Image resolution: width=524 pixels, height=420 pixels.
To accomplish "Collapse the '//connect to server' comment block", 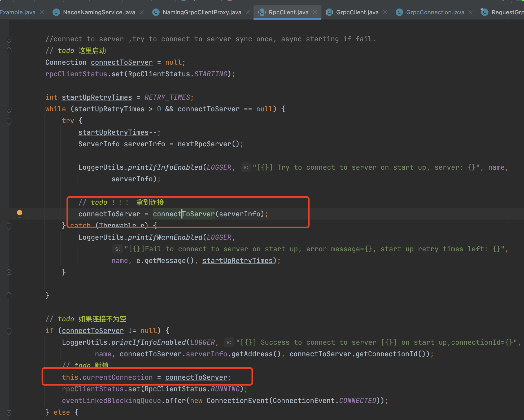I will [9, 40].
